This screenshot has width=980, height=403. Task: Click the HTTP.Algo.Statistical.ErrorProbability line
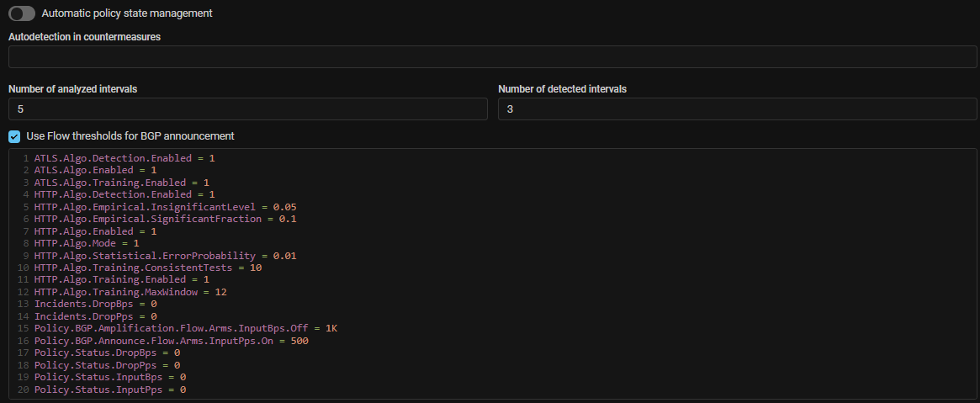point(165,256)
